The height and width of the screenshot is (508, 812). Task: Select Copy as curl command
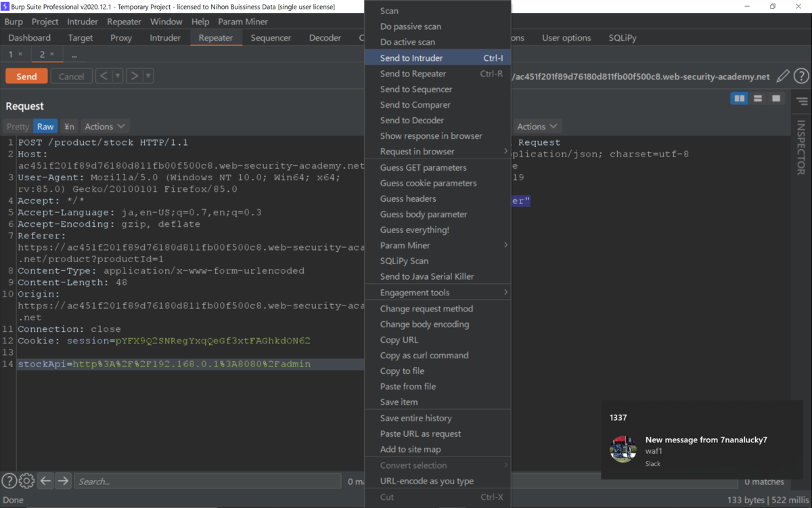(437, 355)
